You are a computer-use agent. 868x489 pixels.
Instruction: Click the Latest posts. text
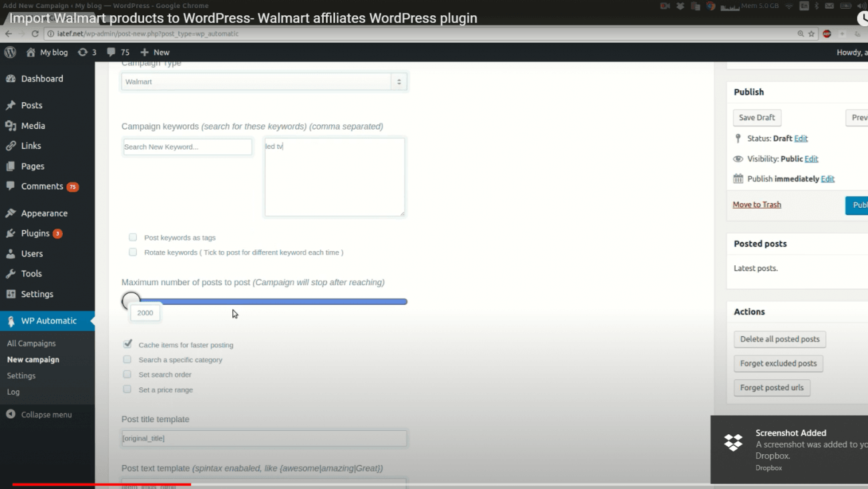[756, 269]
